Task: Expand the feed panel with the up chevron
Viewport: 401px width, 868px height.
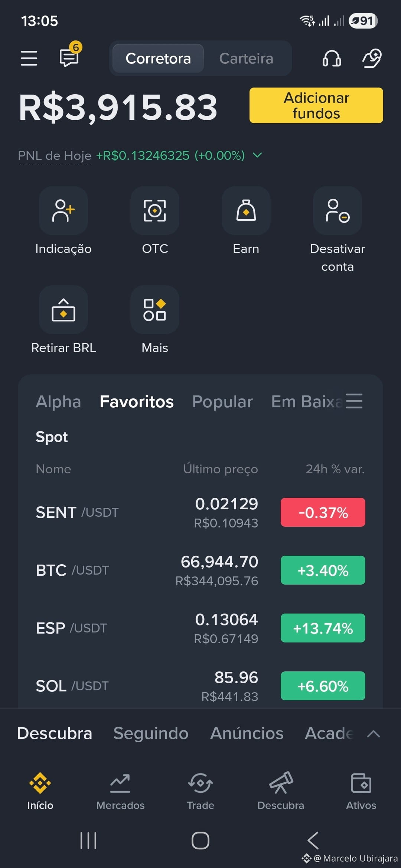Action: (373, 734)
